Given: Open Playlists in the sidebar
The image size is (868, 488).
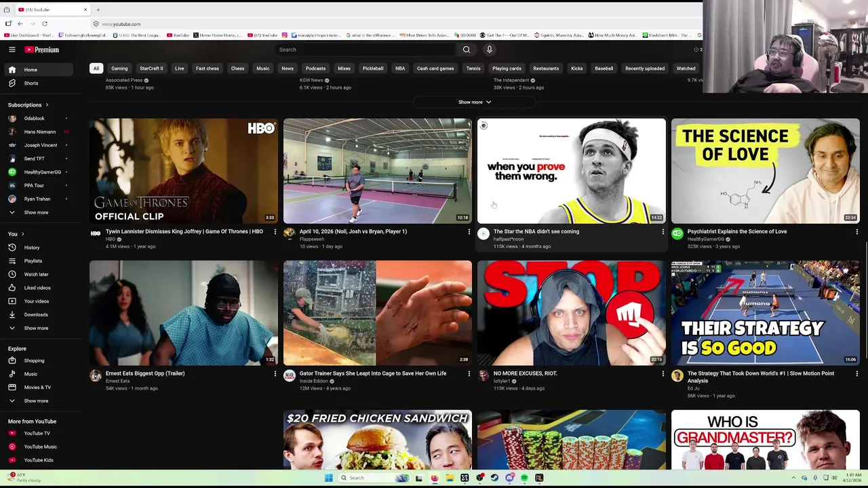Looking at the screenshot, I should coord(38,261).
